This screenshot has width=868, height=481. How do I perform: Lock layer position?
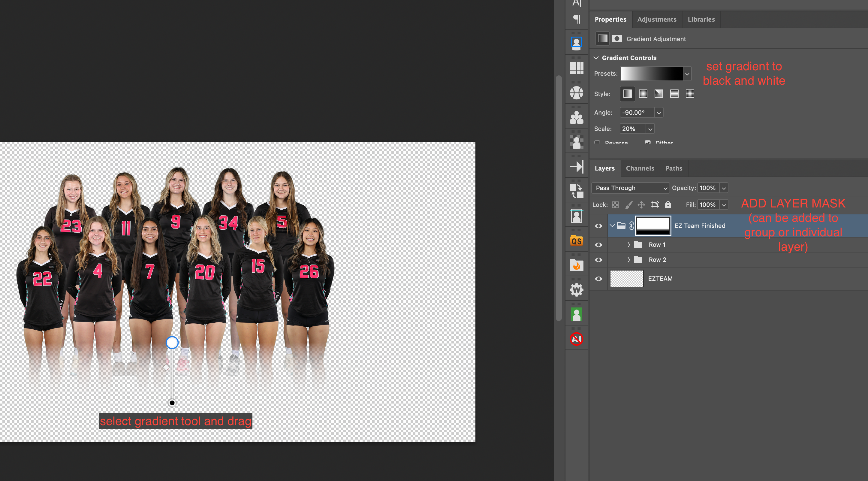[x=641, y=204]
